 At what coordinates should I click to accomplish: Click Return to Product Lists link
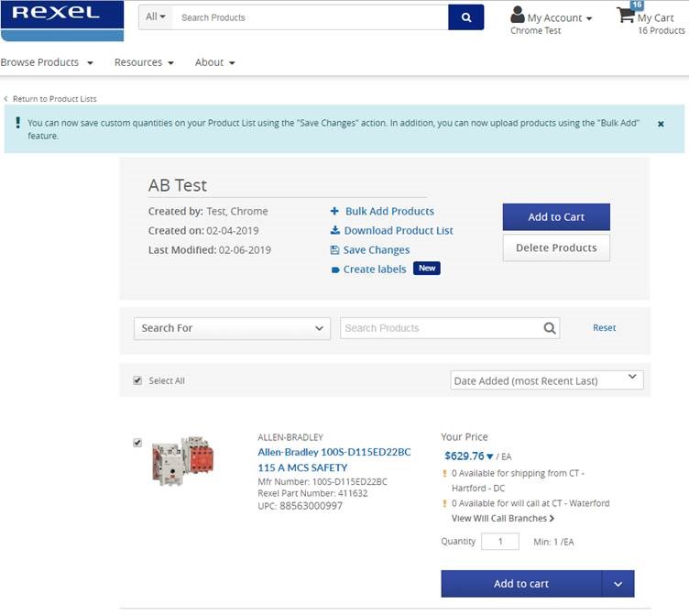[x=54, y=99]
